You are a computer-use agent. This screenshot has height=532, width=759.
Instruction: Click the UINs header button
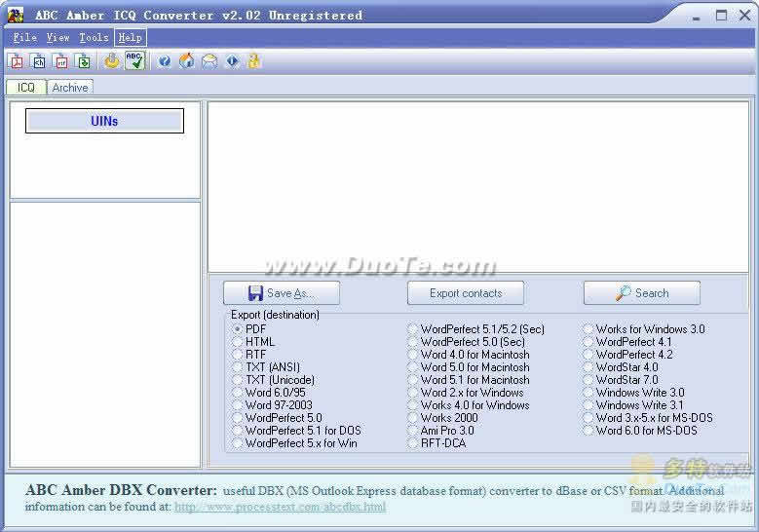[104, 121]
